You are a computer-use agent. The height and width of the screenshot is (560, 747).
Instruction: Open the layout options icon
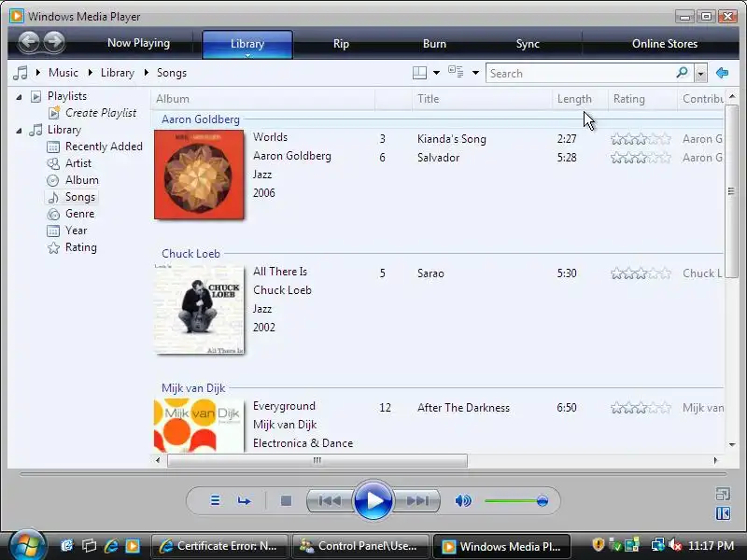click(419, 73)
